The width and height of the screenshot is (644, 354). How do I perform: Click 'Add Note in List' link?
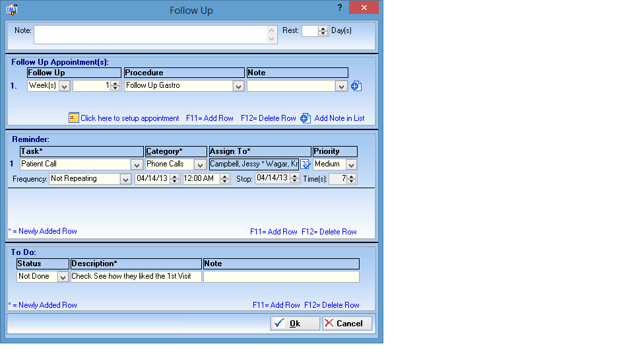(x=339, y=118)
